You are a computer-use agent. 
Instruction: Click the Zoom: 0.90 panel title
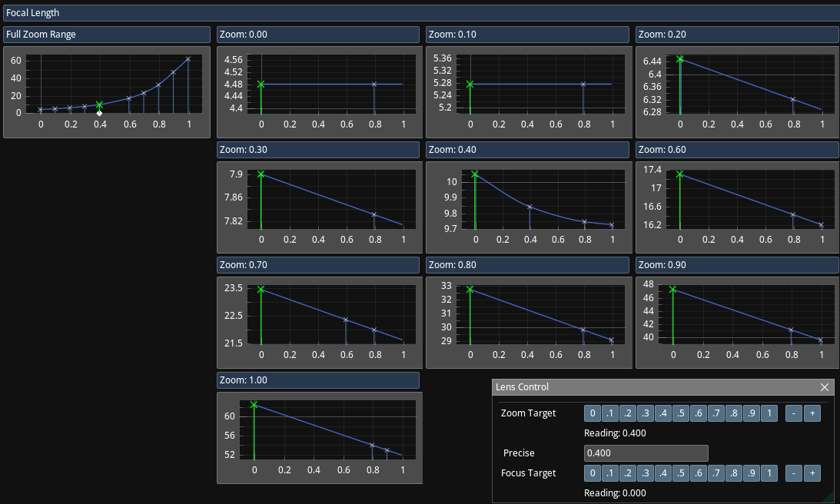[x=736, y=265]
